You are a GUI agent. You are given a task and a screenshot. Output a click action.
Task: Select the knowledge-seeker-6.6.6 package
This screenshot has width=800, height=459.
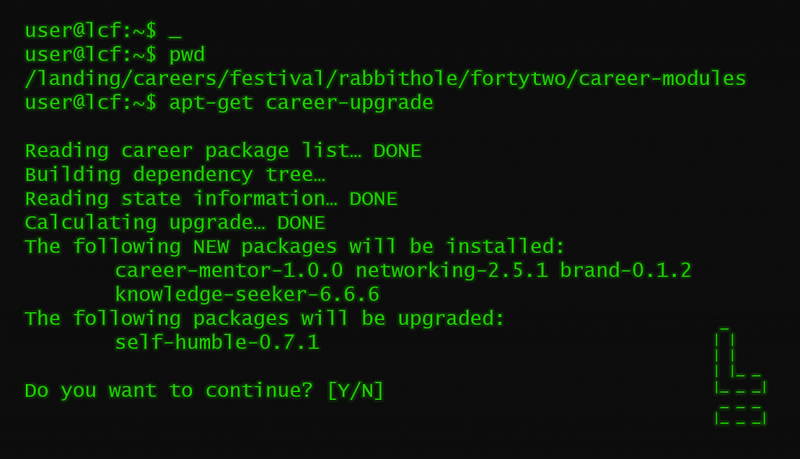[247, 295]
